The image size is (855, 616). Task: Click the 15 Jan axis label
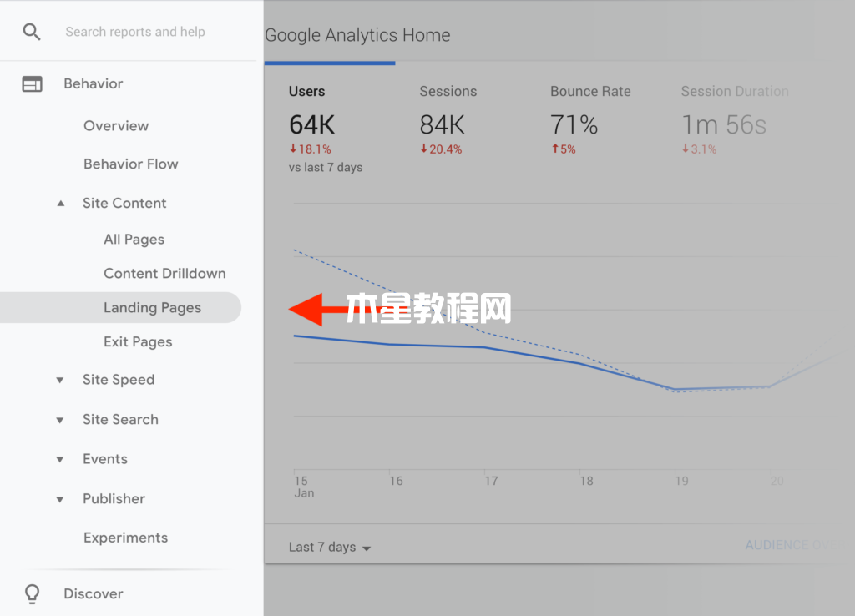tap(304, 487)
